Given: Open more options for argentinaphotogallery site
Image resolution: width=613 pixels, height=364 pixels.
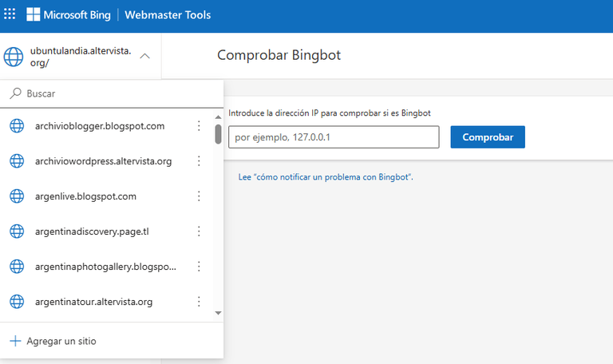Looking at the screenshot, I should point(199,267).
